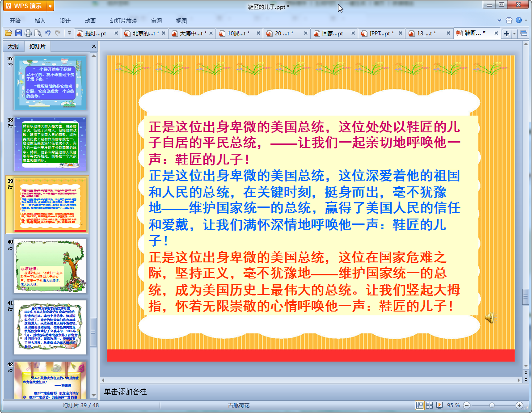Image resolution: width=532 pixels, height=413 pixels.
Task: Open the 视图 menu tab
Action: (182, 21)
